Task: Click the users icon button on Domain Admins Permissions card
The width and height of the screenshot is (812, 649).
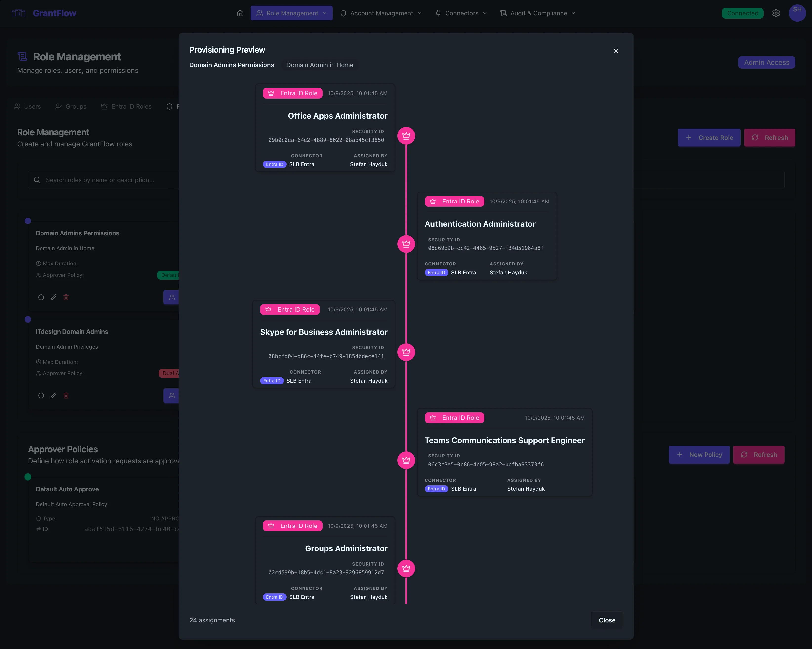Action: [172, 297]
